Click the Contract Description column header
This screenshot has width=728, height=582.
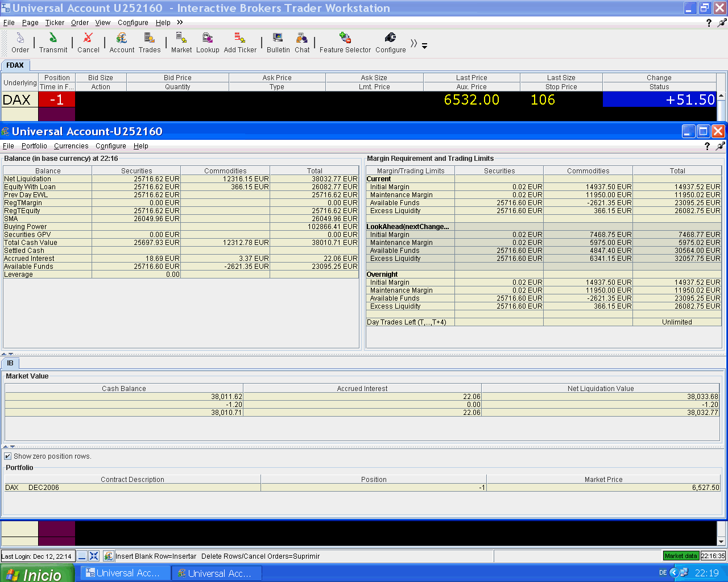(133, 479)
